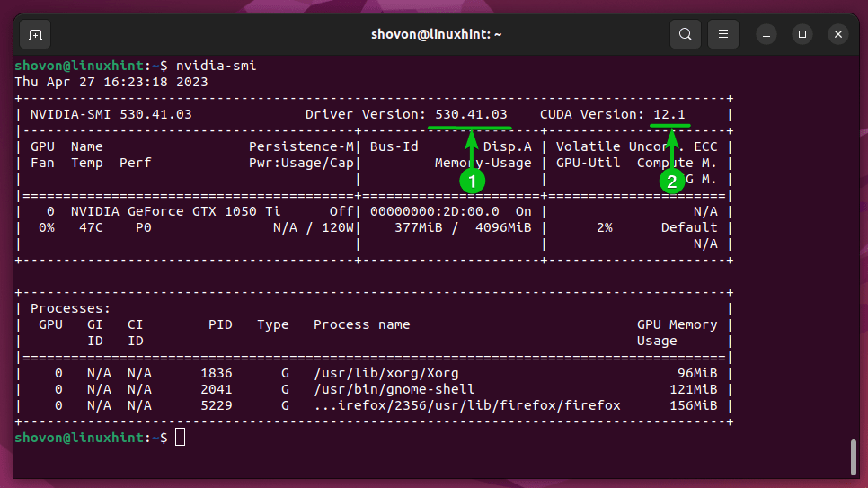Image resolution: width=868 pixels, height=488 pixels.
Task: Click the GPU utilization value 2%
Action: pos(605,227)
